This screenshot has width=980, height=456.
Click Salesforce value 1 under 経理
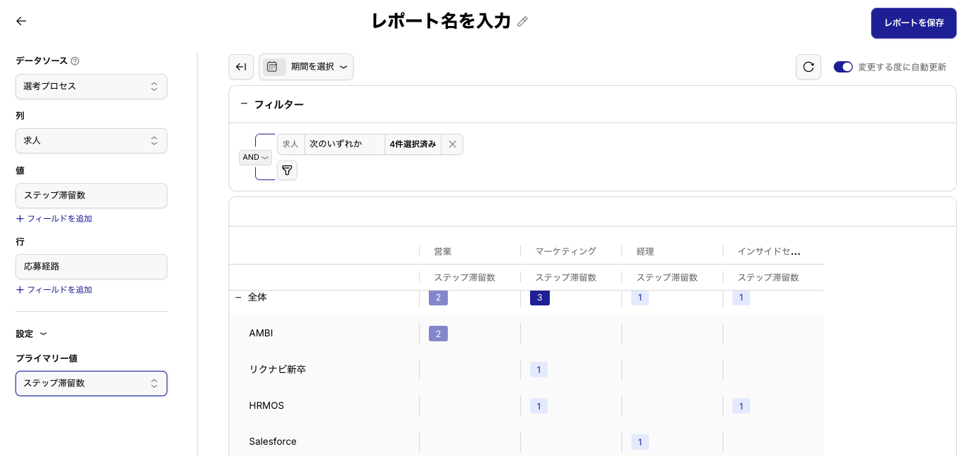640,442
